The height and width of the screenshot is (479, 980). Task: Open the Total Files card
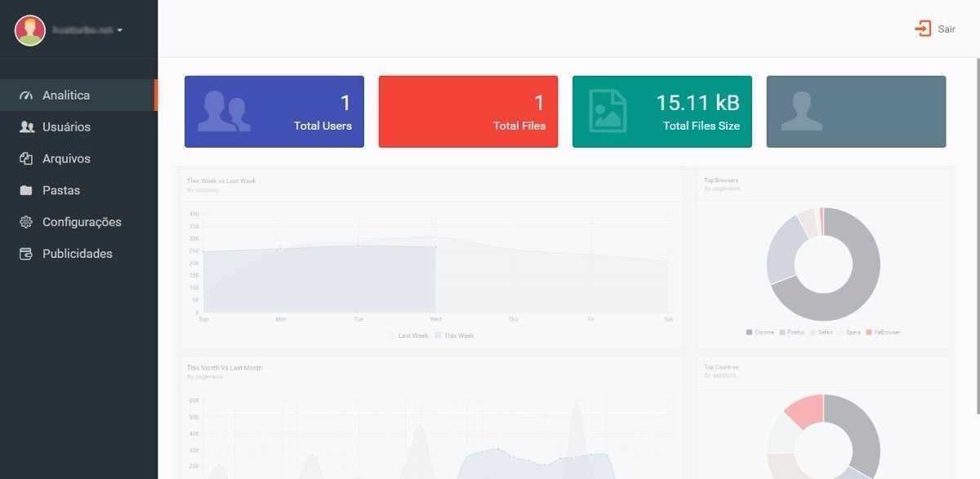(x=468, y=112)
